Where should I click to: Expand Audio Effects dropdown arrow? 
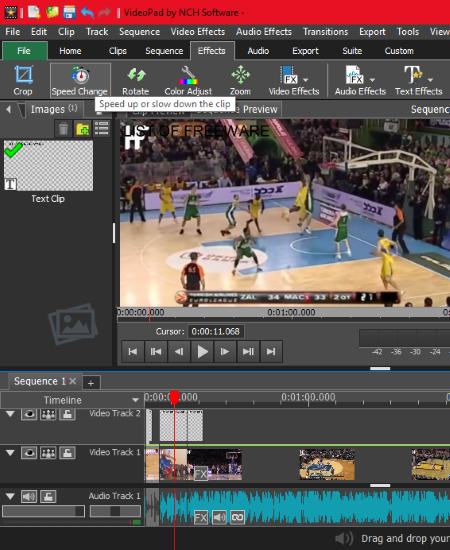(372, 80)
